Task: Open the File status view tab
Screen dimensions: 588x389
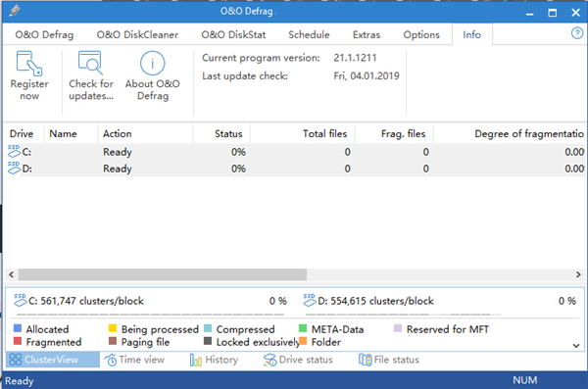Action: click(389, 360)
